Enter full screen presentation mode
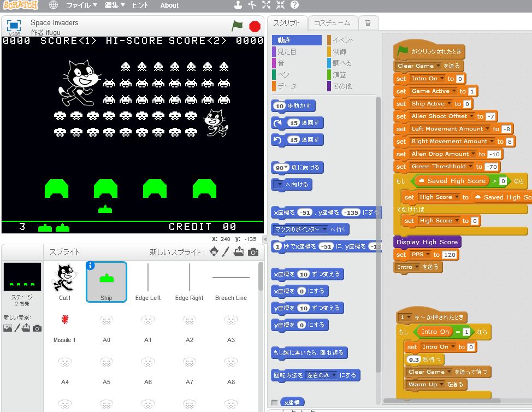This screenshot has width=532, height=412. [14, 25]
